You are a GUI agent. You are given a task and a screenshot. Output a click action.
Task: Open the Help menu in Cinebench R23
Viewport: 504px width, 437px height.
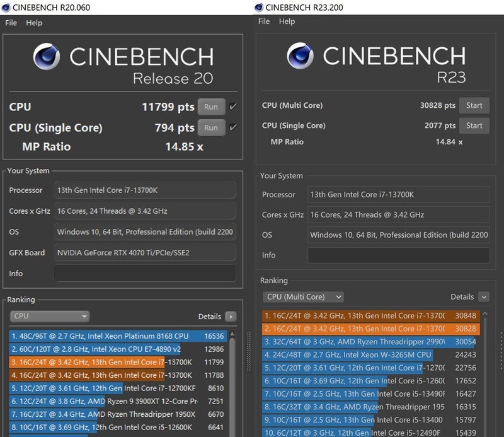click(287, 21)
